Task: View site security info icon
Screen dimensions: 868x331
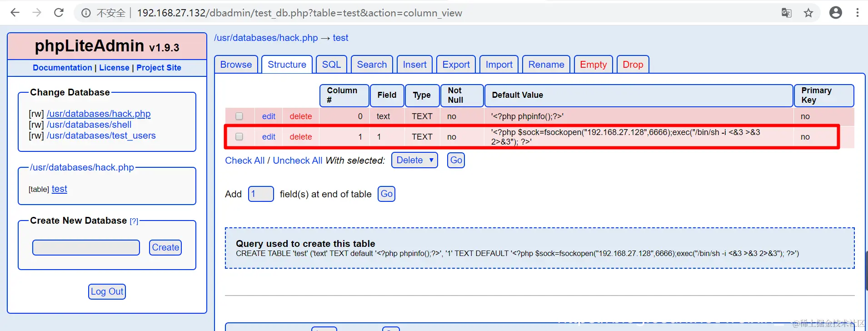Action: [86, 13]
